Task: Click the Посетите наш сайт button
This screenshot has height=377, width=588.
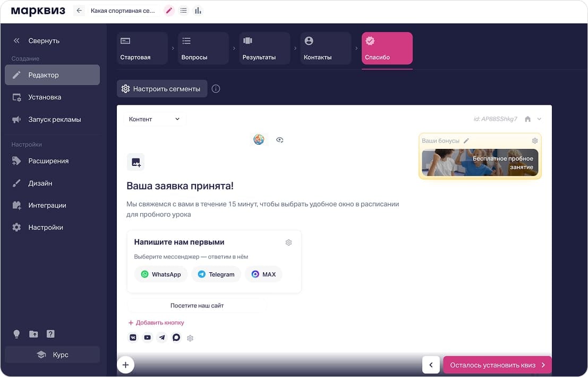Action: pos(197,306)
